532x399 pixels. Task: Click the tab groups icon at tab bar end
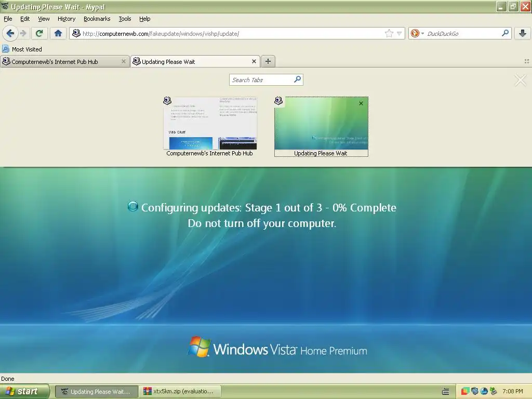527,61
